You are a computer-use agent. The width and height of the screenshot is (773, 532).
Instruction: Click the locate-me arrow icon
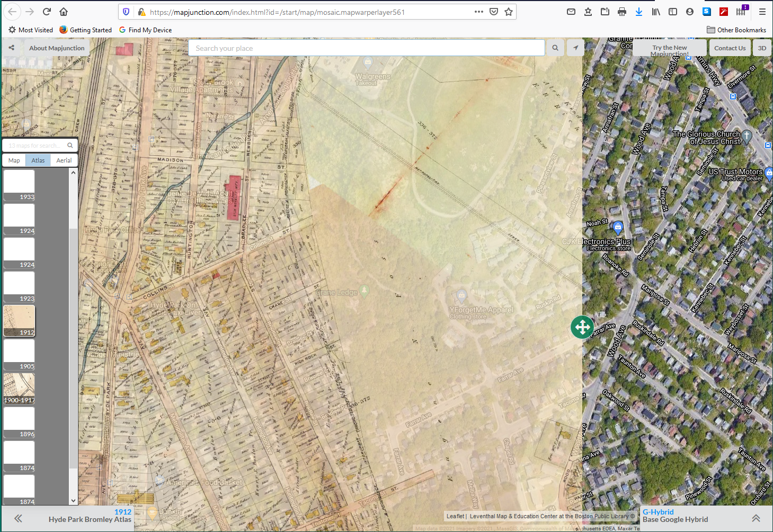click(575, 48)
